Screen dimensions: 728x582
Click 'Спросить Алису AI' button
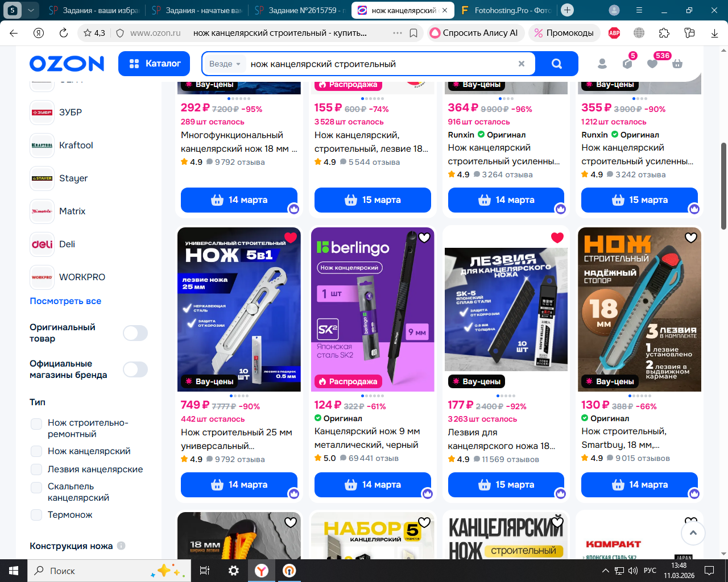[474, 33]
